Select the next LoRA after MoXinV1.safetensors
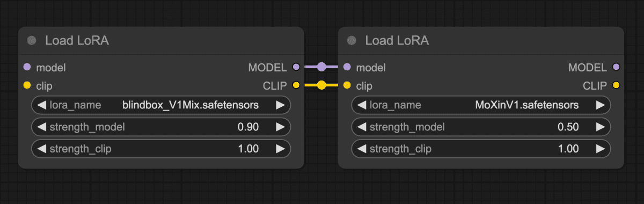This screenshot has width=644, height=204. pos(601,105)
